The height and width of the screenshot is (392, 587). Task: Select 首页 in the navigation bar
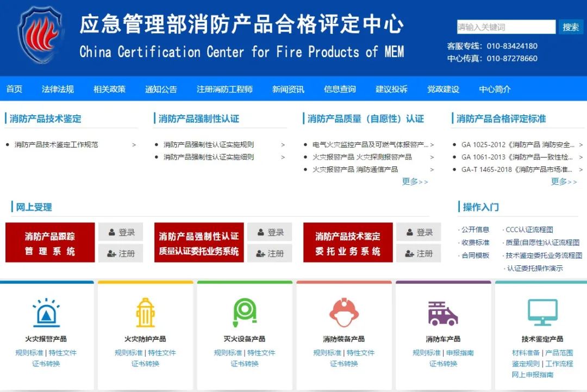tap(14, 89)
